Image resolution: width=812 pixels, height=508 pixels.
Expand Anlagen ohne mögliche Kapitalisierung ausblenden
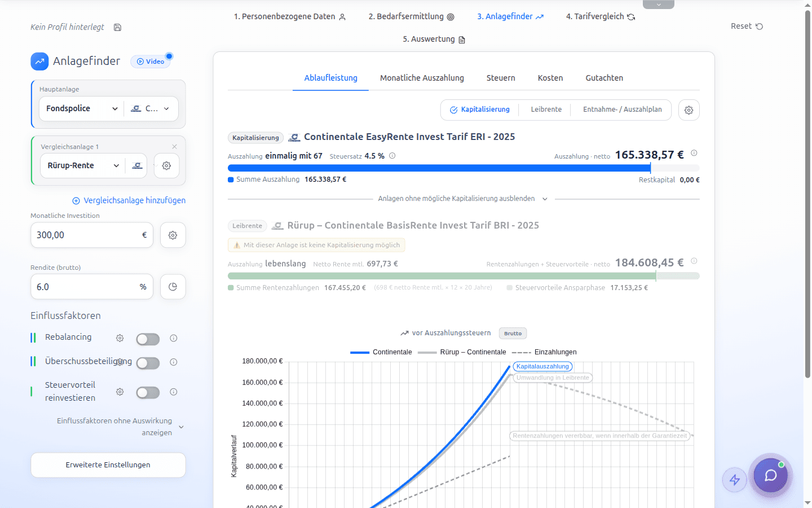click(x=463, y=199)
